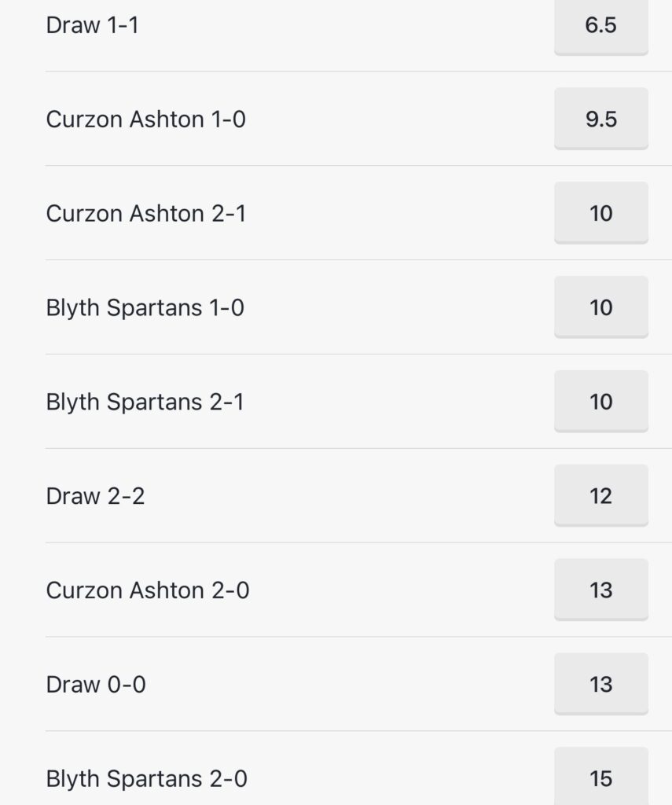Tap the 9.5 odds button
This screenshot has height=805, width=672.
tap(601, 119)
